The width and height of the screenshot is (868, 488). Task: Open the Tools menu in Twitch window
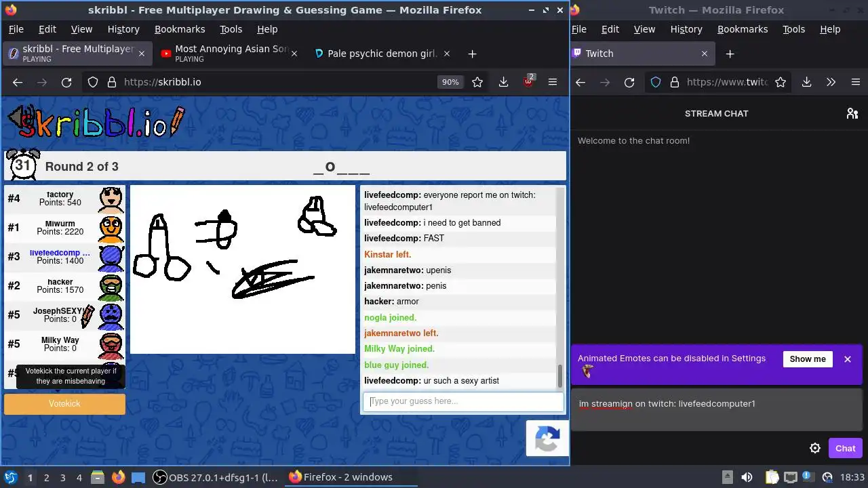793,29
